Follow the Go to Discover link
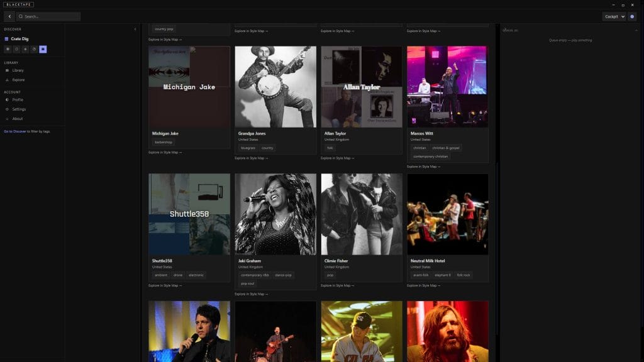 pos(15,131)
